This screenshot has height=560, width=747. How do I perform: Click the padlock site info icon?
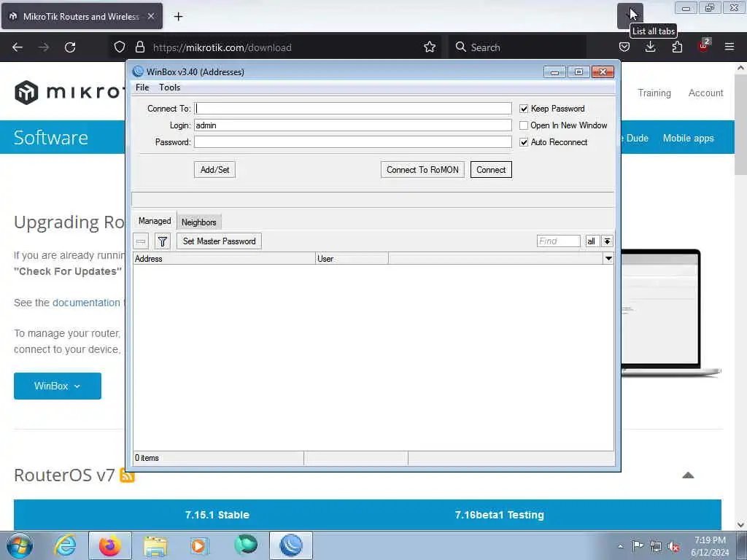click(139, 47)
